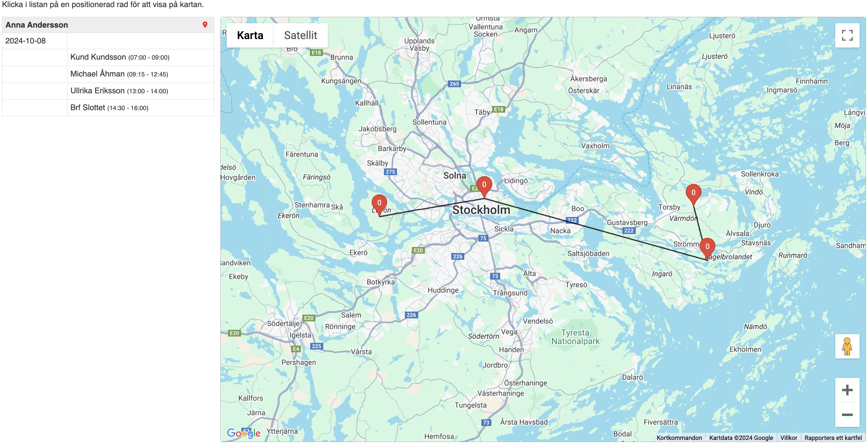868x444 pixels.
Task: Select the Street View pegman icon
Action: [847, 346]
